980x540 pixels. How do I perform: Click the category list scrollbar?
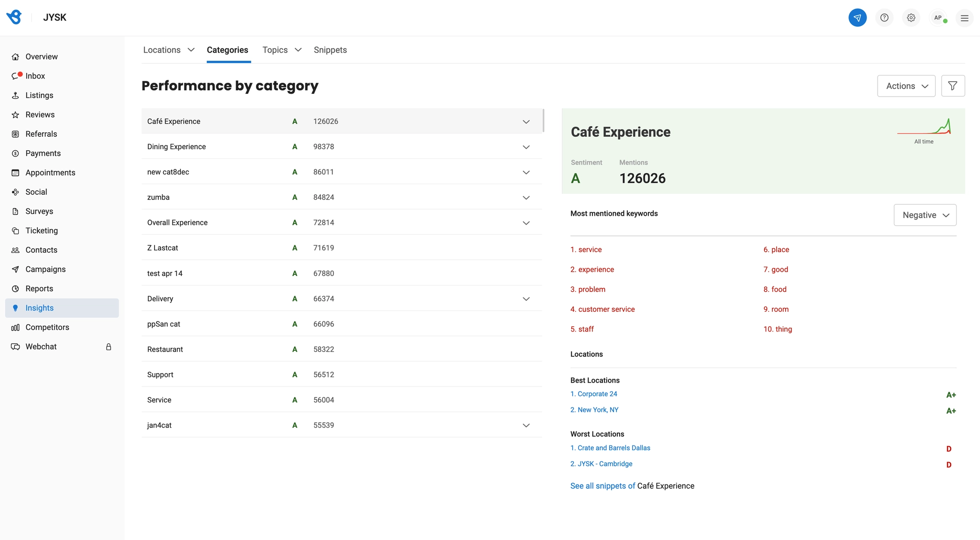pos(543,121)
